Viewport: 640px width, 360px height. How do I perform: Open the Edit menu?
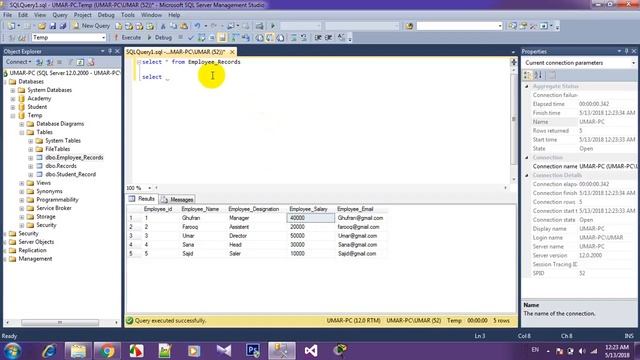pyautogui.click(x=23, y=15)
